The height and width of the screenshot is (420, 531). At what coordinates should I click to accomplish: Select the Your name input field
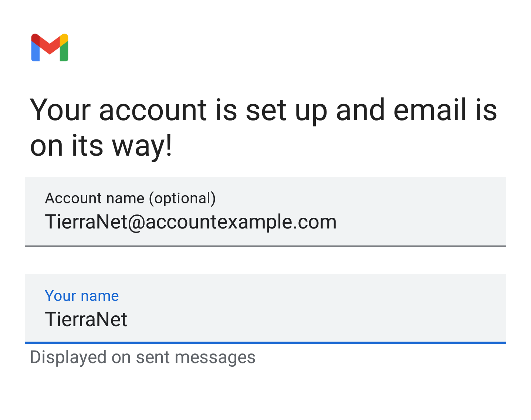[265, 309]
